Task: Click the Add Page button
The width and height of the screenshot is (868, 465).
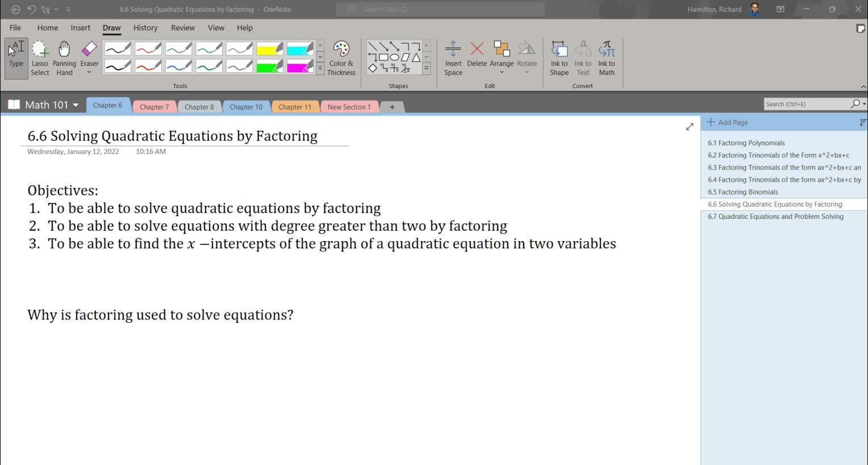Action: tap(728, 122)
